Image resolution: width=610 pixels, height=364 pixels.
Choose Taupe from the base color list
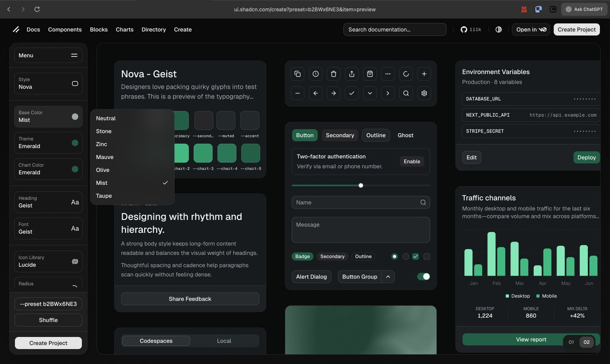tap(132, 196)
